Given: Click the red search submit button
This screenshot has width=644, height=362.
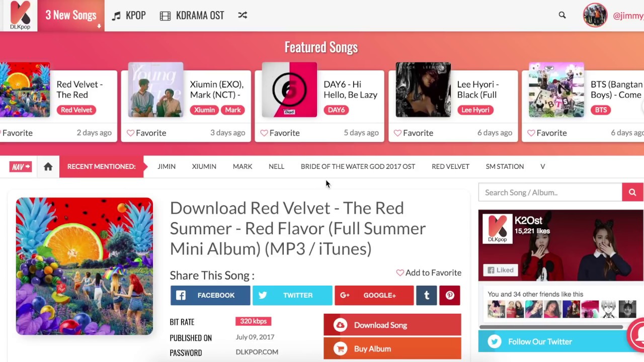Looking at the screenshot, I should click(x=632, y=192).
